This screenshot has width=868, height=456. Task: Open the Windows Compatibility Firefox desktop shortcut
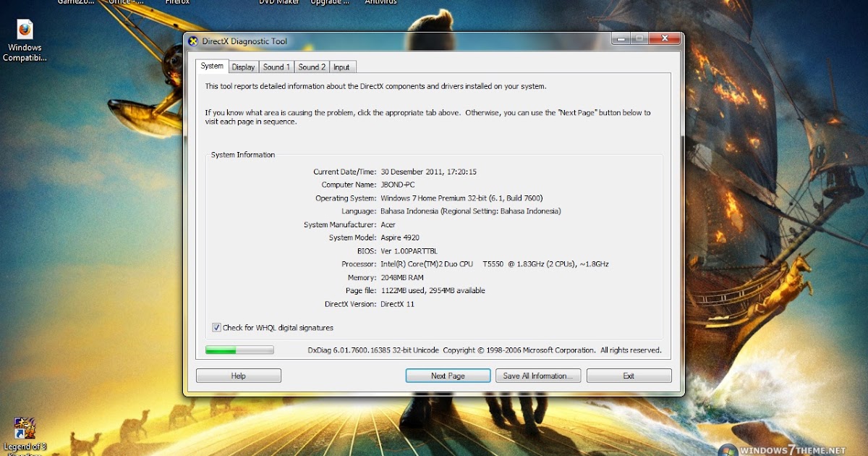point(25,40)
